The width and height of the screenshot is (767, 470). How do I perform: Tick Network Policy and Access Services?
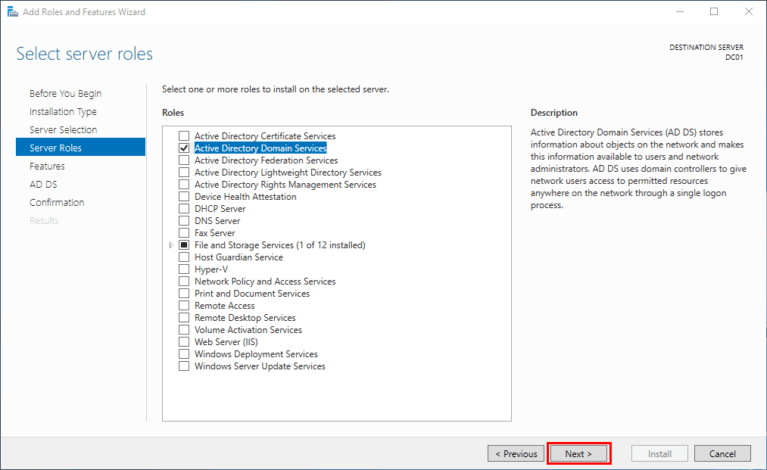(x=184, y=281)
